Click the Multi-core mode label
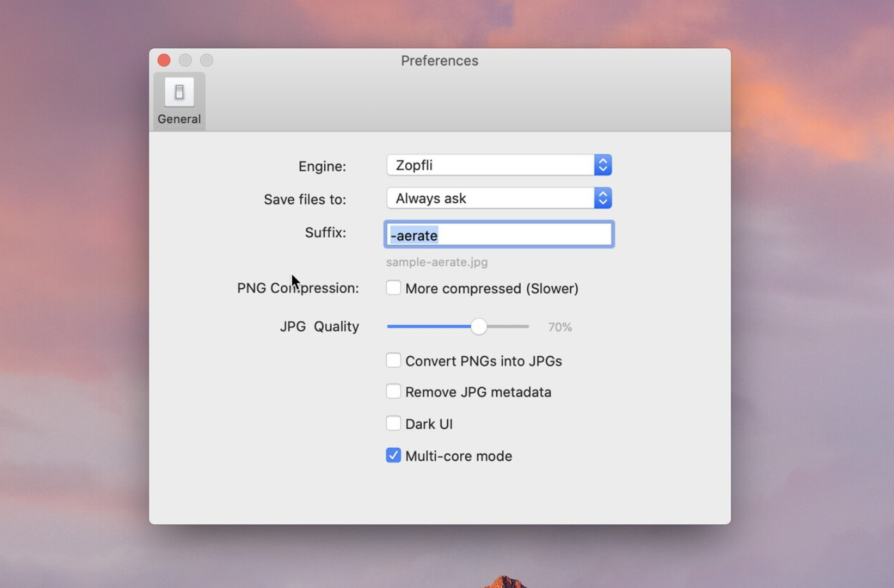 point(458,455)
